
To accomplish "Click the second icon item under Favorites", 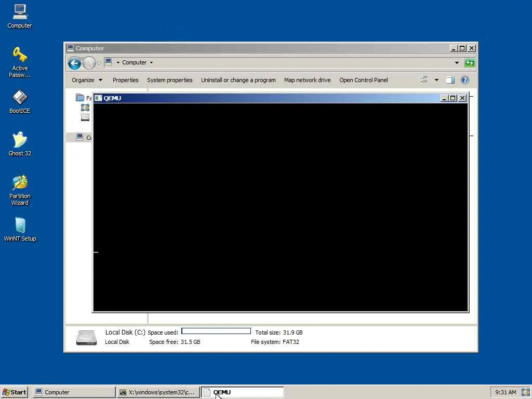I will [x=85, y=117].
